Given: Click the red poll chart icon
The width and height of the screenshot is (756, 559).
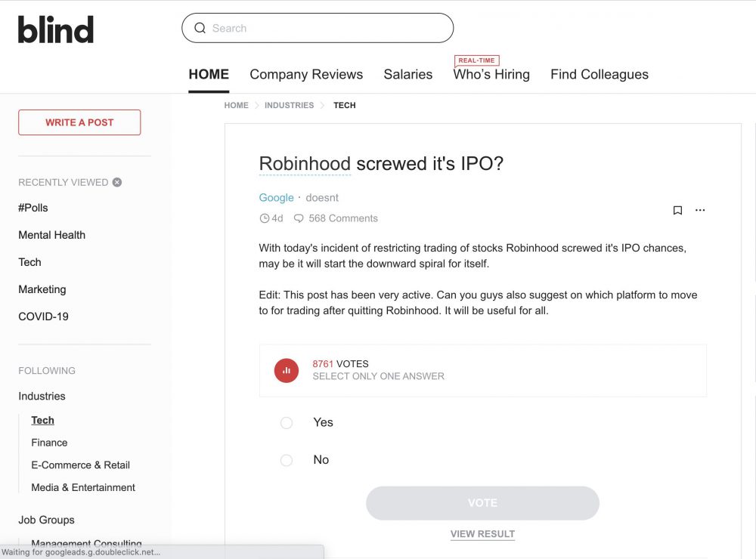Looking at the screenshot, I should 287,371.
